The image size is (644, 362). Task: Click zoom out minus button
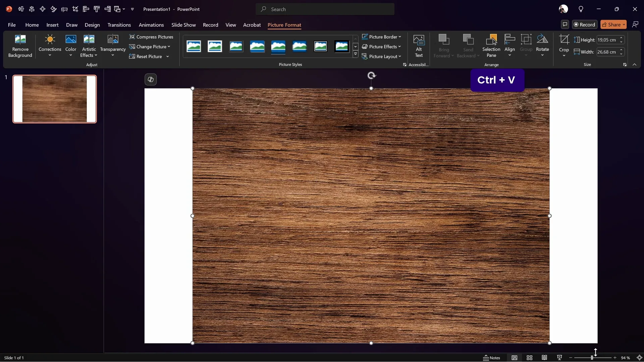(571, 358)
